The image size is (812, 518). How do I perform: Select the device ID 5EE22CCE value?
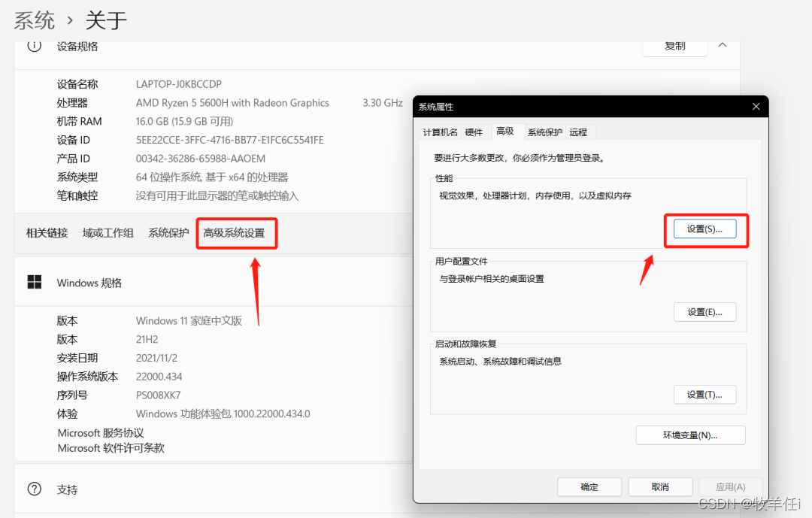pyautogui.click(x=230, y=140)
